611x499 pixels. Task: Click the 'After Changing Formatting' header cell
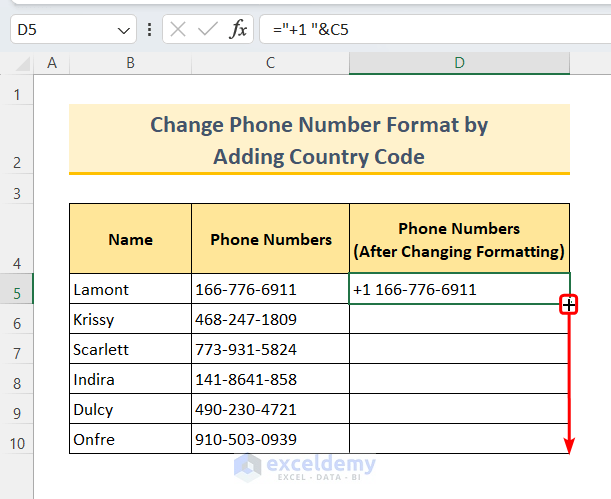point(459,238)
